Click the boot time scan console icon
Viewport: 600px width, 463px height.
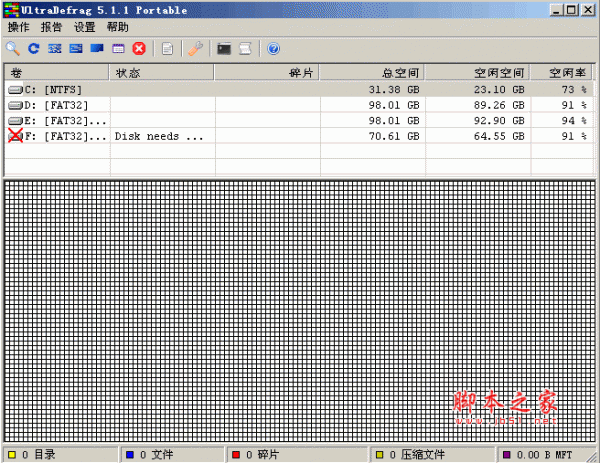click(x=224, y=49)
